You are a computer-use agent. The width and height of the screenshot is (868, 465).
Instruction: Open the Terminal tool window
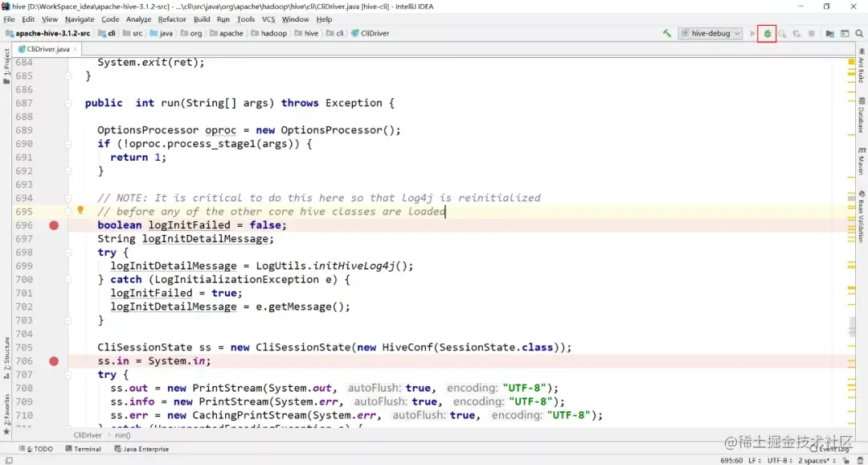[84, 449]
